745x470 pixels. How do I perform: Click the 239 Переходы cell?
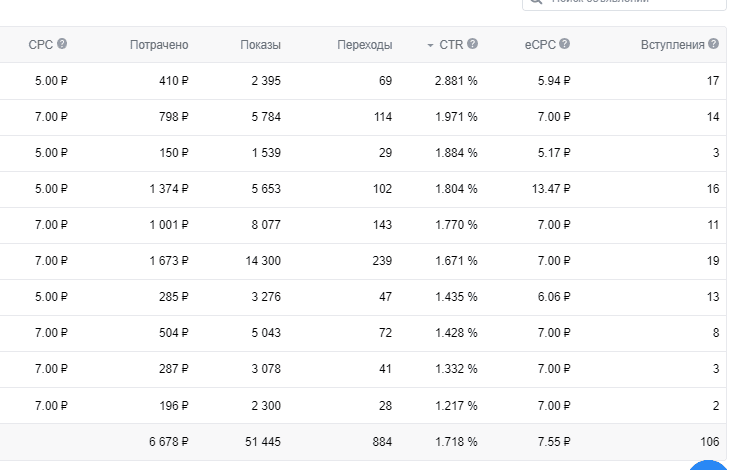pos(381,261)
